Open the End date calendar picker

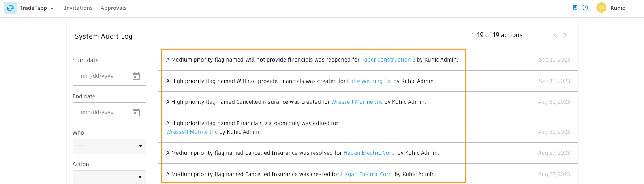coord(136,113)
